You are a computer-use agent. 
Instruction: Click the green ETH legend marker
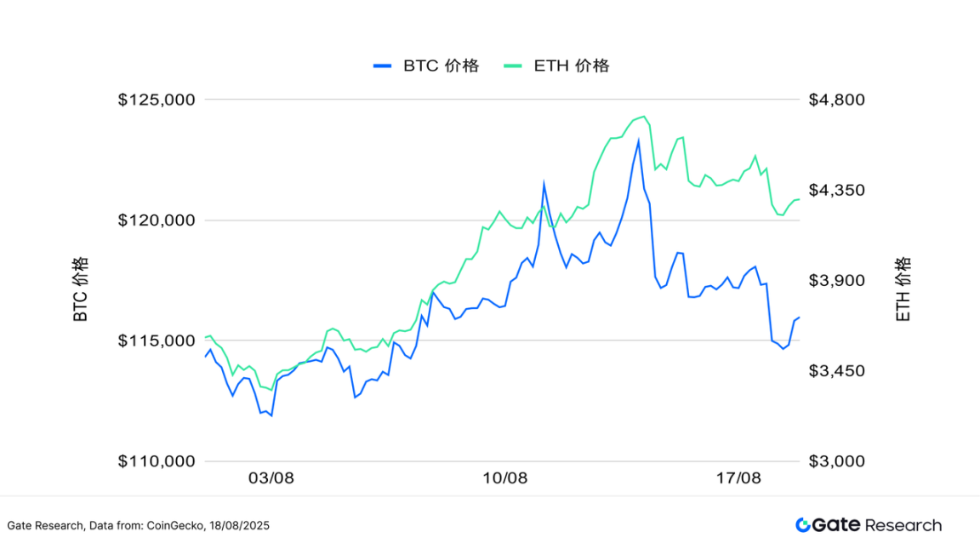tap(513, 66)
